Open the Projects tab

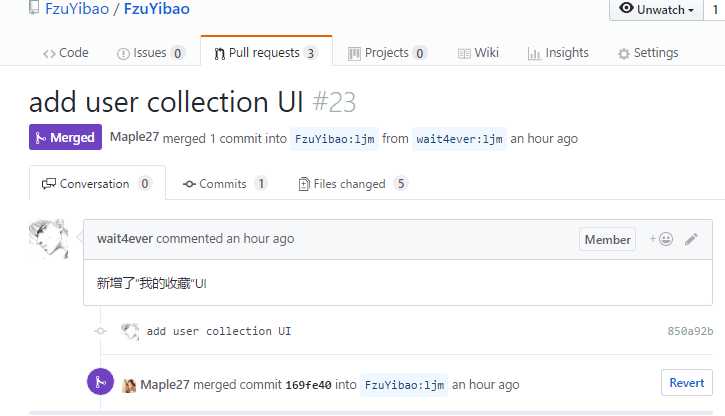point(387,53)
